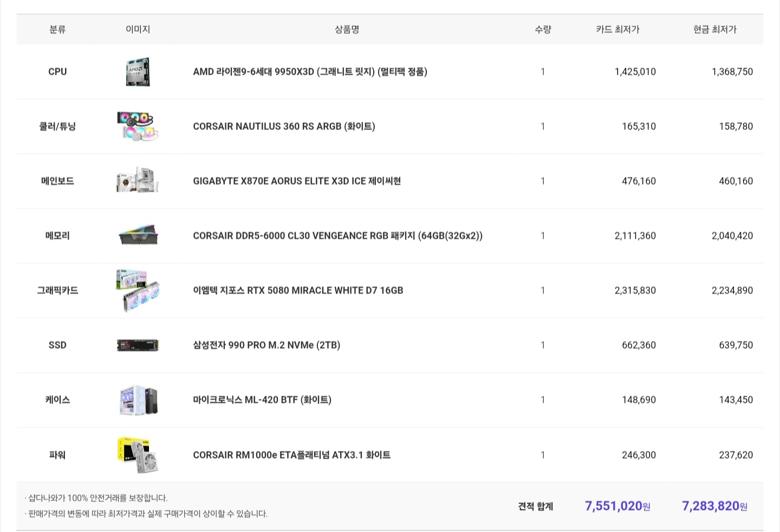The image size is (780, 532).
Task: Open the GIGABYTE X870E AORUS ELITE link
Action: click(x=297, y=181)
